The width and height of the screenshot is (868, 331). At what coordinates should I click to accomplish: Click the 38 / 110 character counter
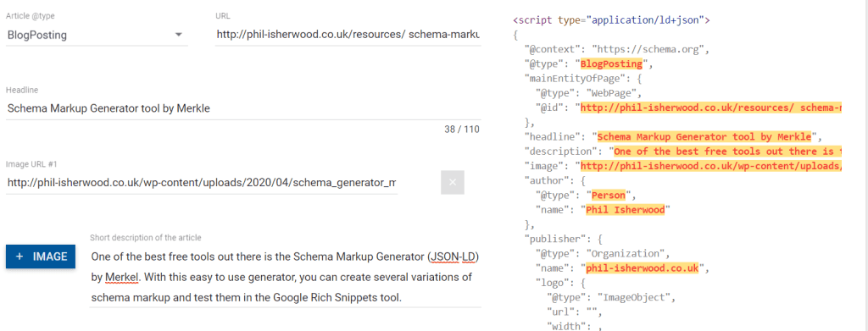(461, 130)
